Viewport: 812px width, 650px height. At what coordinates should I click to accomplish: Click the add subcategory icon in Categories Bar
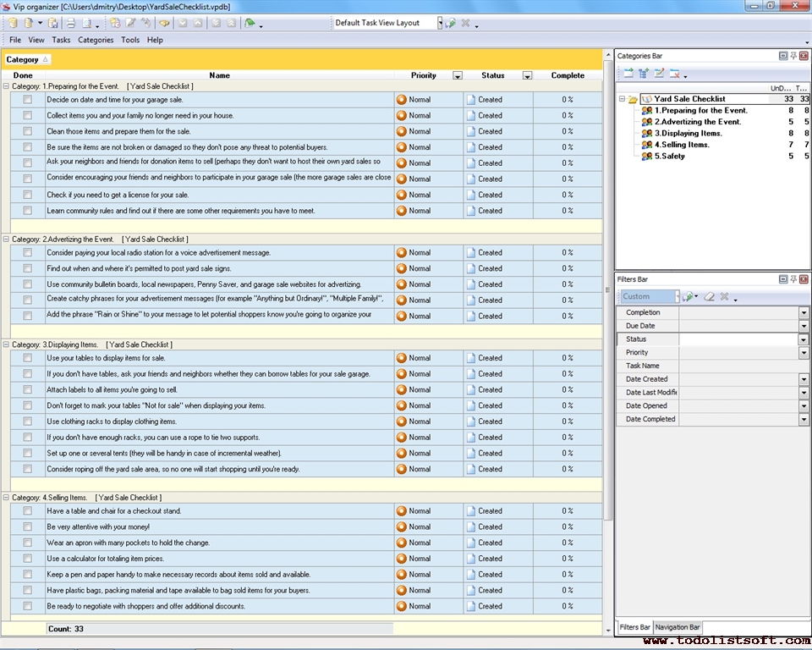644,74
